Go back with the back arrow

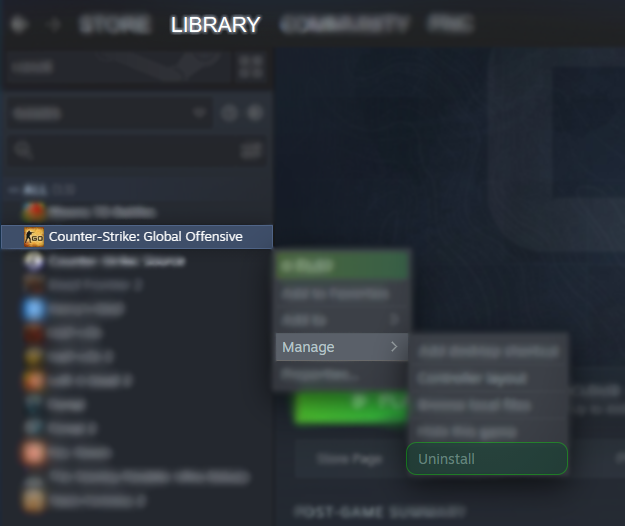tap(19, 25)
